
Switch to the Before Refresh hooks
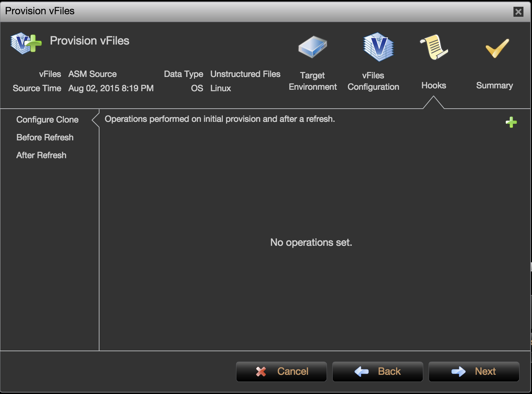[45, 138]
